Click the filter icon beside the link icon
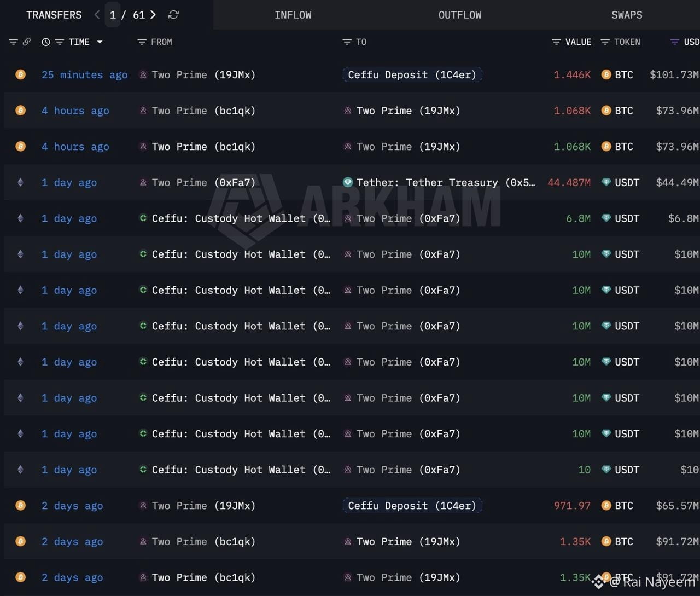The width and height of the screenshot is (700, 596). coord(13,42)
